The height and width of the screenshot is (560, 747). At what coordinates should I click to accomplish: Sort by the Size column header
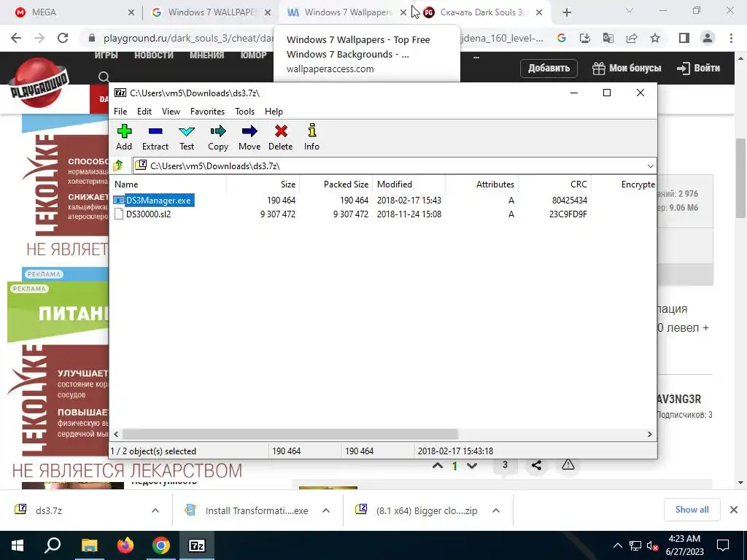263,184
